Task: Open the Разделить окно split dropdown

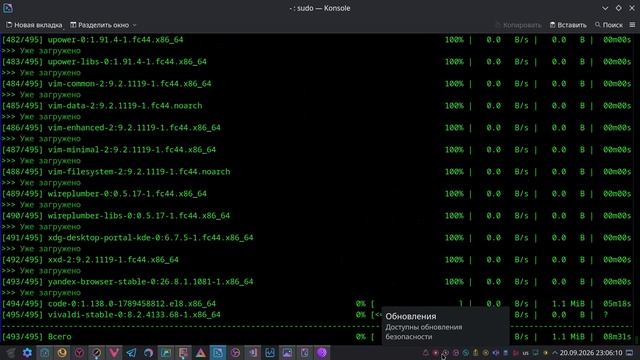Action: (x=103, y=25)
